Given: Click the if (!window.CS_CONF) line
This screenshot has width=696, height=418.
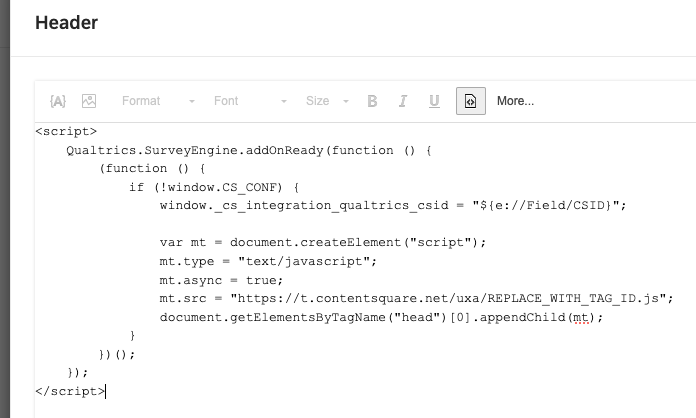Looking at the screenshot, I should pyautogui.click(x=214, y=187).
